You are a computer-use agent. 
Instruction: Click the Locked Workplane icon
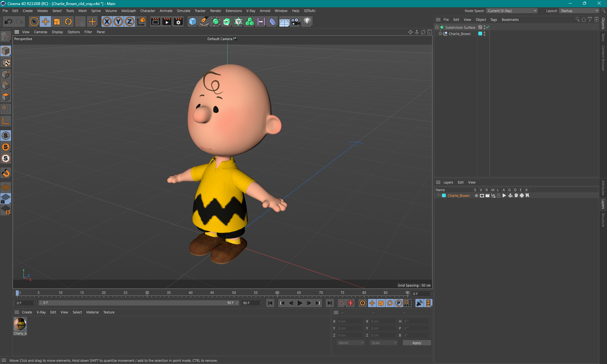click(x=6, y=199)
